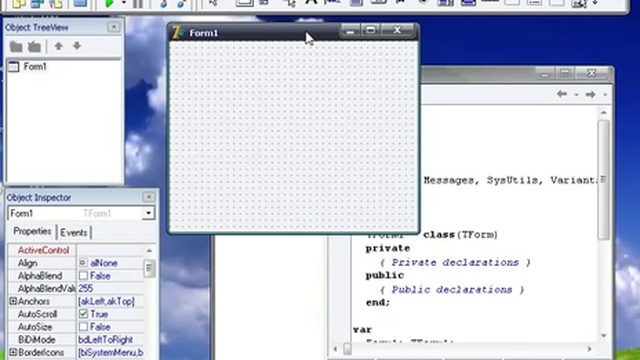Select the ActiveControl property row
640x360 pixels.
(x=76, y=250)
